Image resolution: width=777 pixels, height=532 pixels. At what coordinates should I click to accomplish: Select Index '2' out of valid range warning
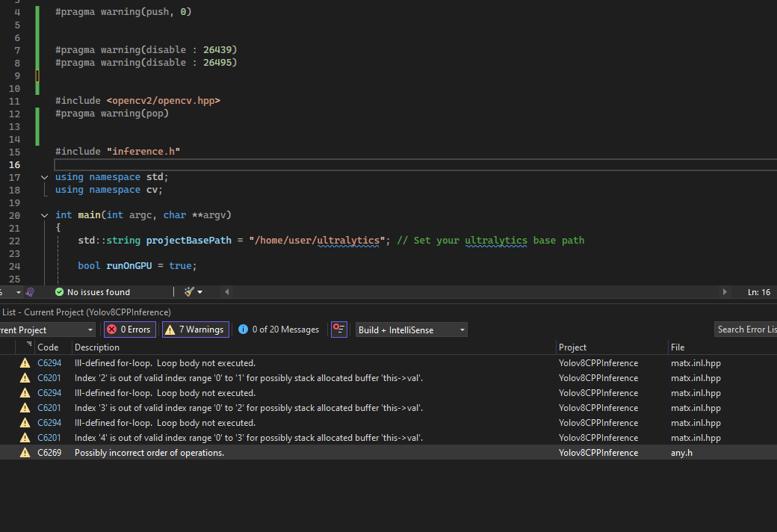coord(388,378)
